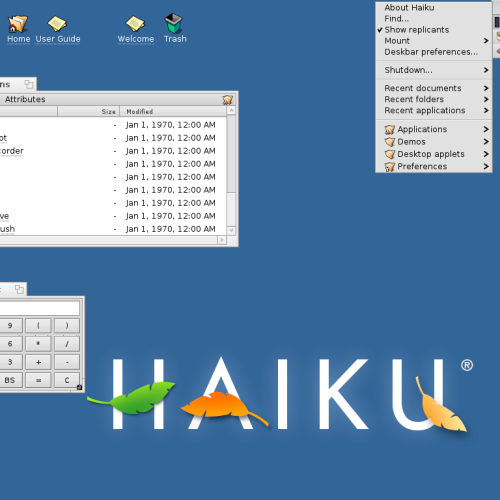Expand Preferences submenu arrow
500x500 pixels.
[x=486, y=167]
